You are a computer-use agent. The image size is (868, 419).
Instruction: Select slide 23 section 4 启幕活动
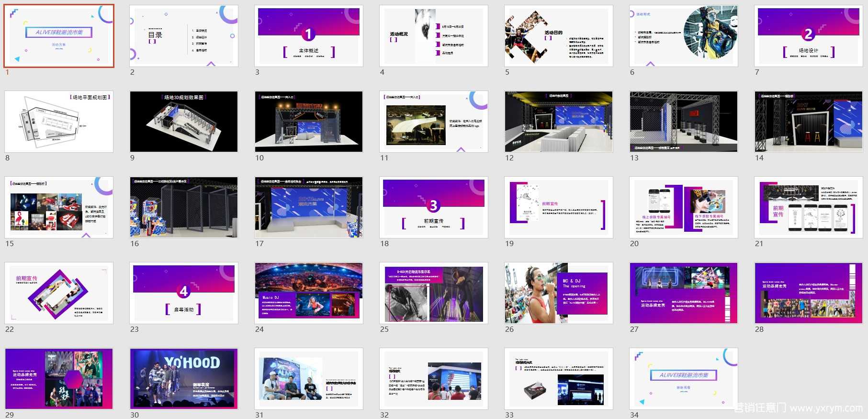click(184, 293)
